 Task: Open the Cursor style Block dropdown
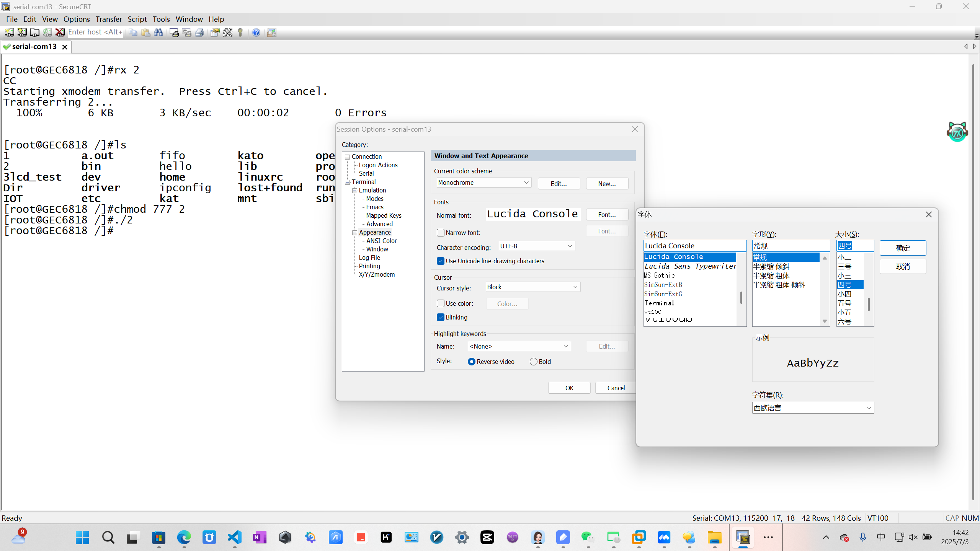point(532,287)
